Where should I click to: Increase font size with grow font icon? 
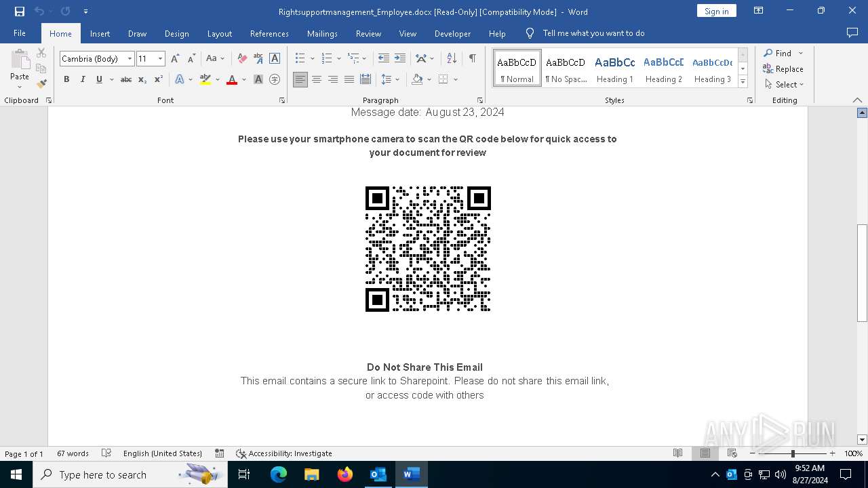pyautogui.click(x=175, y=59)
